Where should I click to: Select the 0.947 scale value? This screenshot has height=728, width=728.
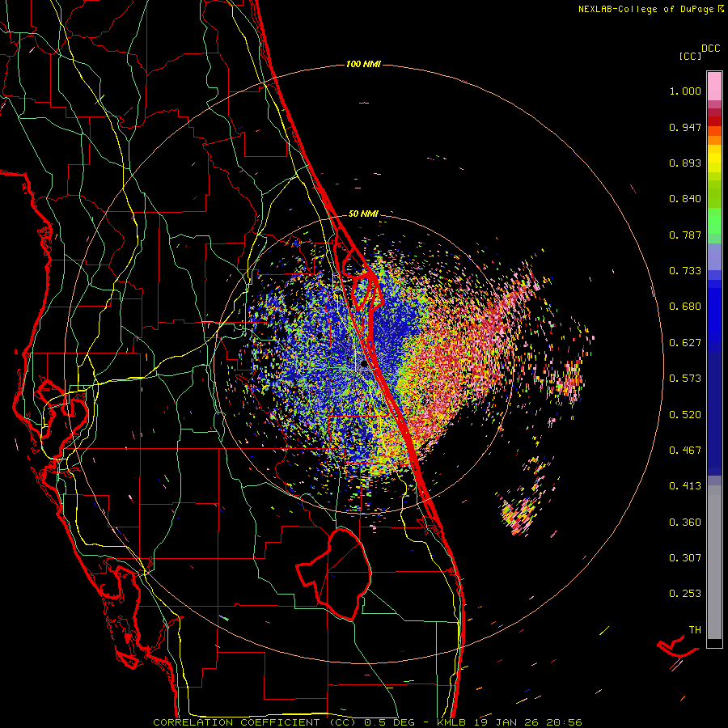(x=685, y=127)
